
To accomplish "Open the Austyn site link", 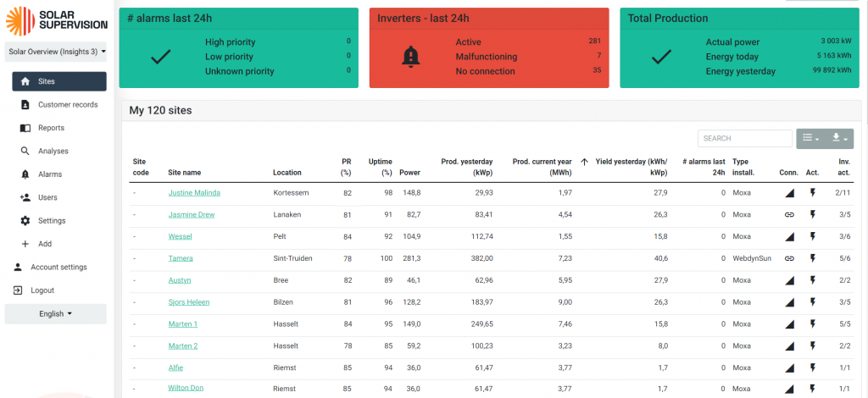I will [180, 280].
